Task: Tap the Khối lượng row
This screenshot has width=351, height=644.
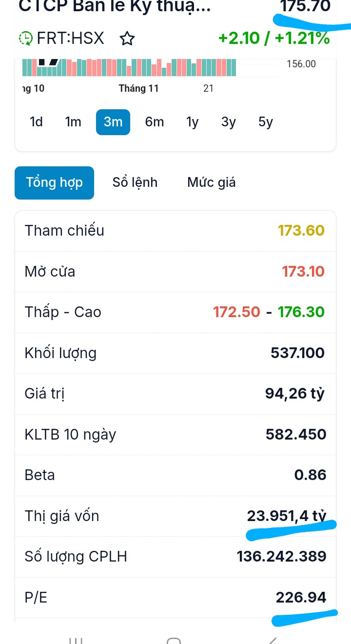Action: coord(175,353)
